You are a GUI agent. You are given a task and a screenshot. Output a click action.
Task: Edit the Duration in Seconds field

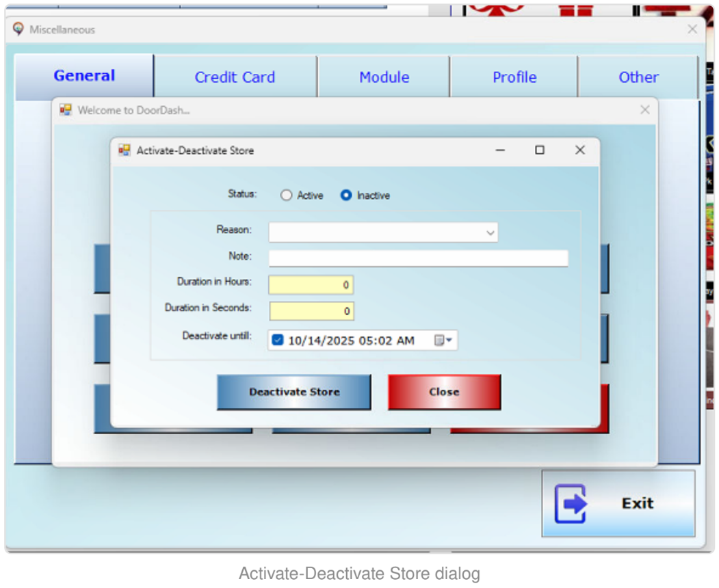(x=311, y=310)
